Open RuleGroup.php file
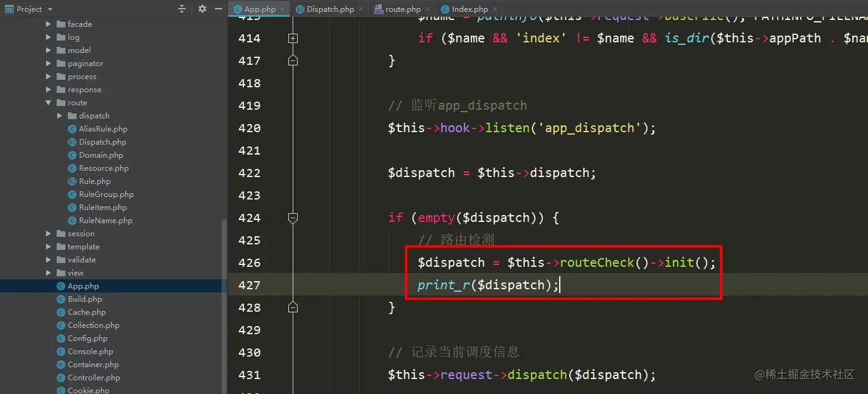 [106, 195]
